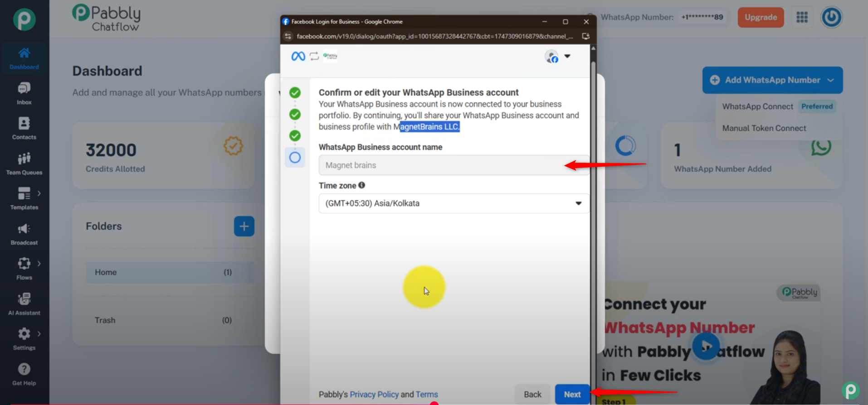Click the Preferred badge
The width and height of the screenshot is (868, 405).
817,106
